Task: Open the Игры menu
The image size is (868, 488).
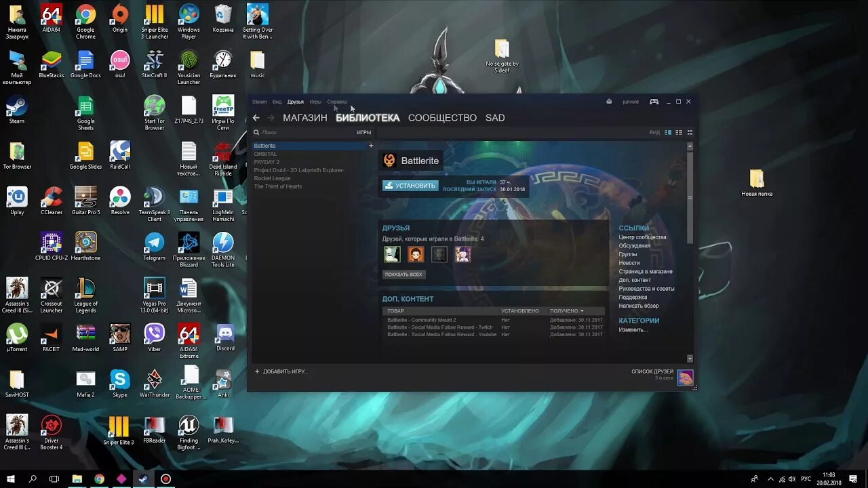Action: (315, 102)
